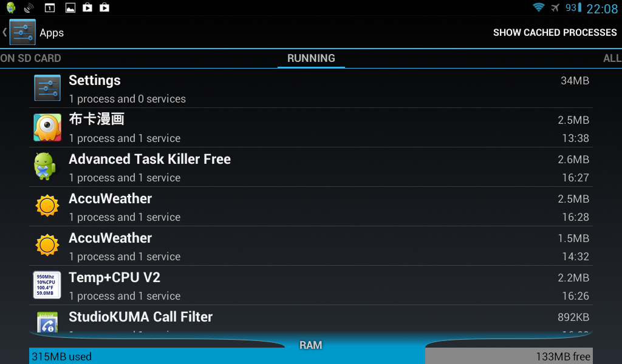This screenshot has width=622, height=364.
Task: Tap the airplane mode status icon
Action: (x=555, y=7)
